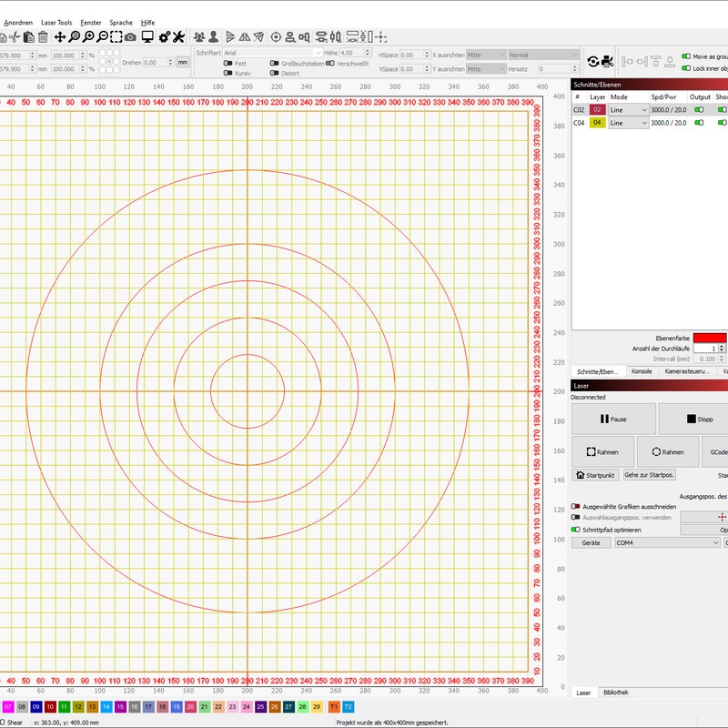Image resolution: width=728 pixels, height=728 pixels.
Task: Click the delete trash icon
Action: tap(43, 36)
